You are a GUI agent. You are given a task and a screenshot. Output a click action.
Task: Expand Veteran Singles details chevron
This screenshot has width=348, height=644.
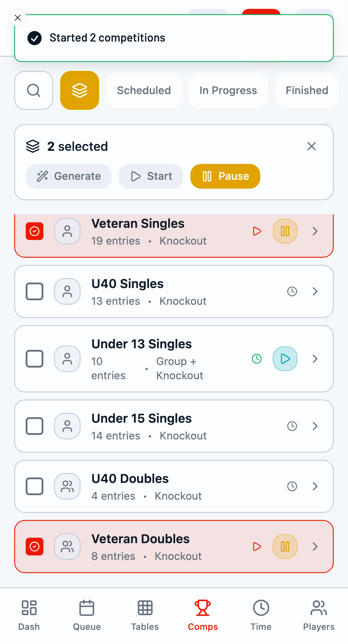(x=315, y=231)
